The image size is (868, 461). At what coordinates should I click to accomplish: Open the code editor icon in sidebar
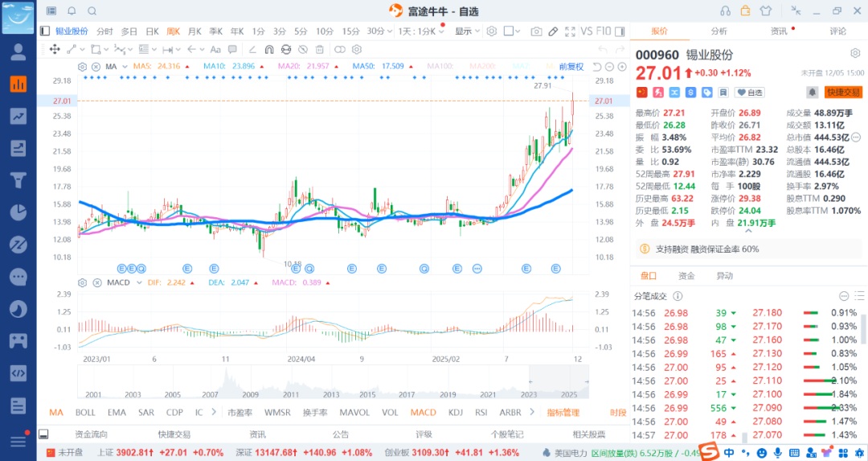(x=18, y=373)
